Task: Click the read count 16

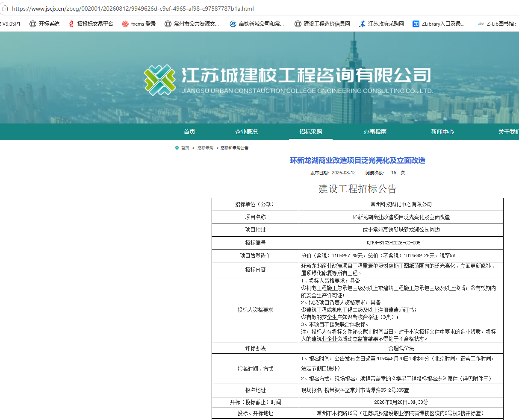Action: (394, 173)
